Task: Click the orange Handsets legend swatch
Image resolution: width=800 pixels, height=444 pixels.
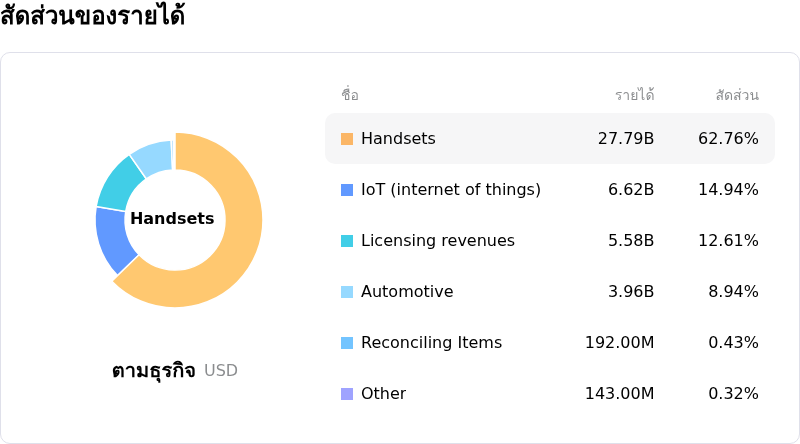Action: pyautogui.click(x=347, y=139)
